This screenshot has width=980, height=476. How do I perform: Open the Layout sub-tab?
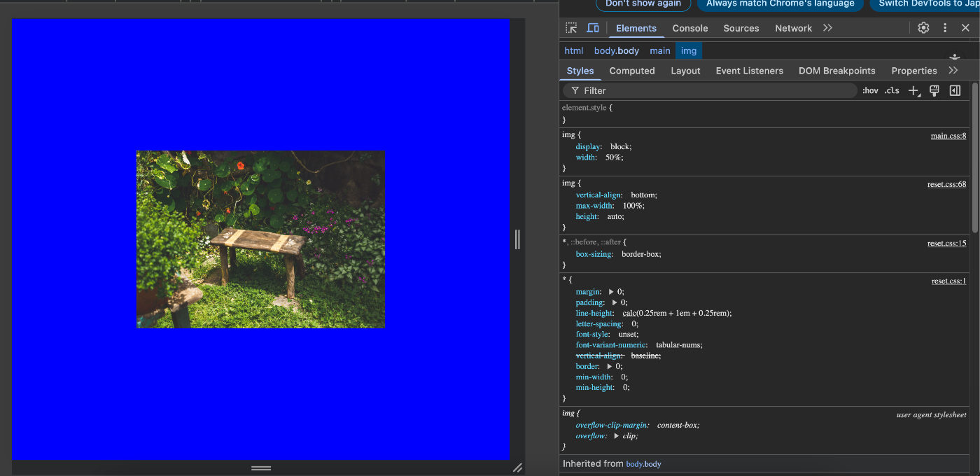point(685,71)
